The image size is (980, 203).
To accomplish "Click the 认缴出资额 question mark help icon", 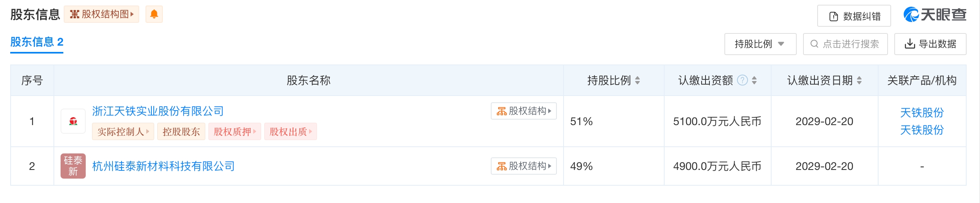I will click(742, 80).
